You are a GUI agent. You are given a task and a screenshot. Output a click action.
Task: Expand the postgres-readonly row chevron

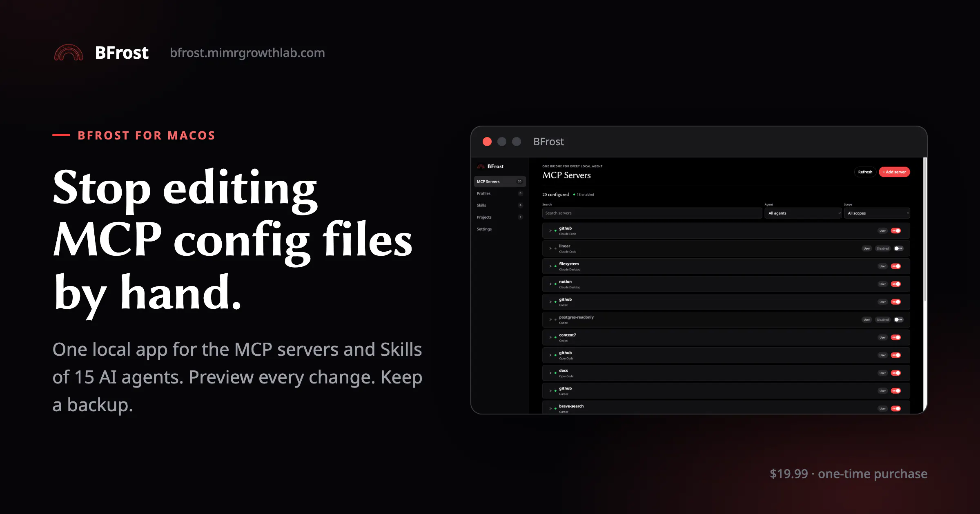pos(550,320)
